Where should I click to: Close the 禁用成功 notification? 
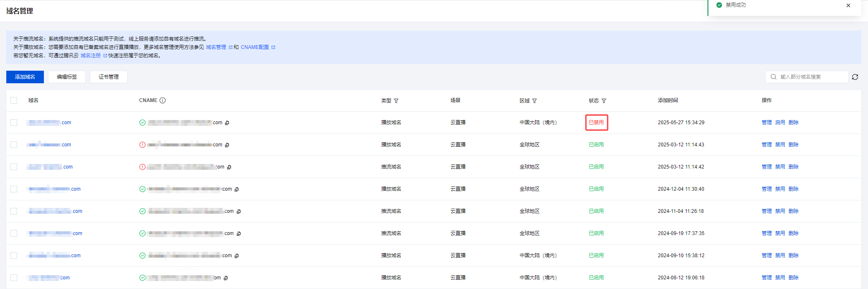coord(848,5)
